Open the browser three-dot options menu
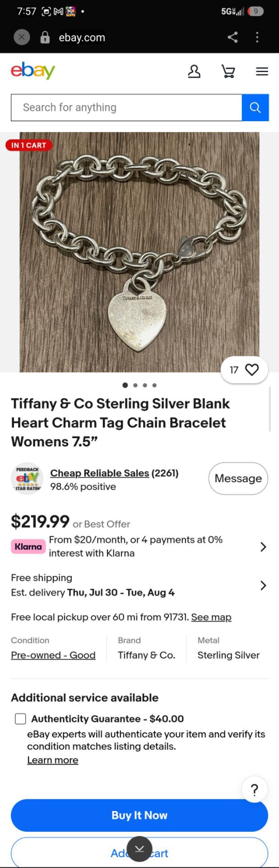Screen dimensions: 279x868 click(257, 38)
